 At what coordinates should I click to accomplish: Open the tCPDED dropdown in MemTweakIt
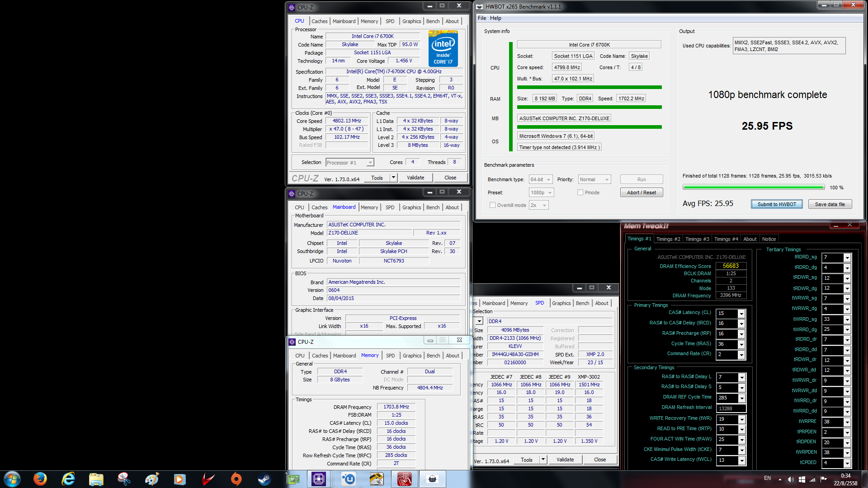[847, 463]
